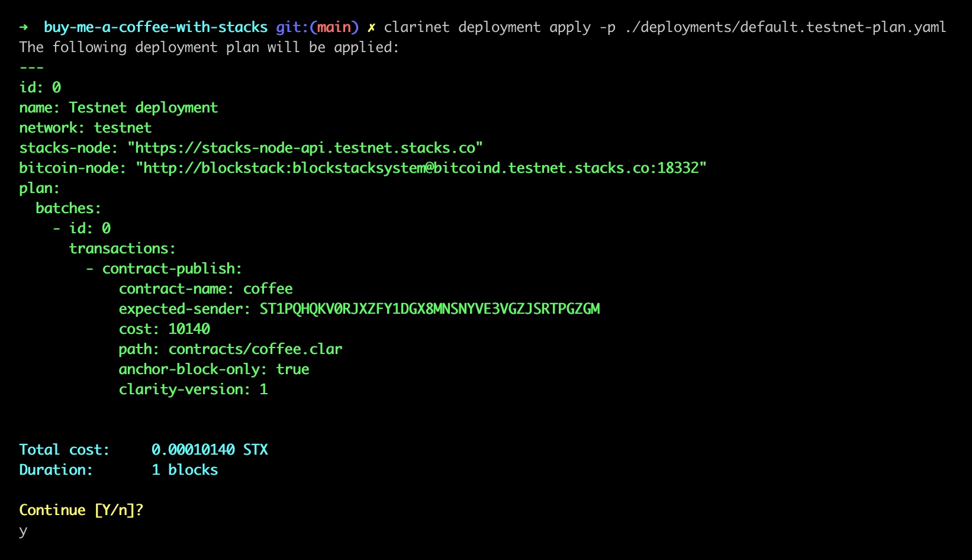Image resolution: width=972 pixels, height=560 pixels.
Task: Click the bitcoin-node testnet URL
Action: (421, 168)
